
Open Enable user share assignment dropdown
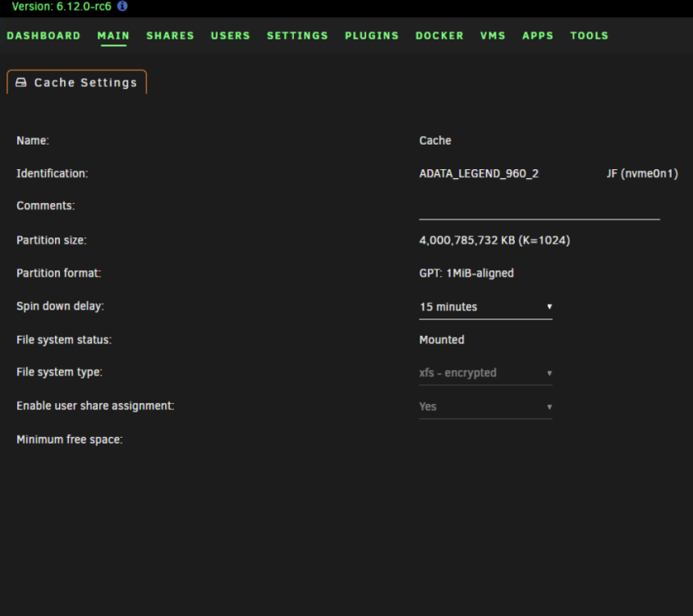tap(485, 407)
